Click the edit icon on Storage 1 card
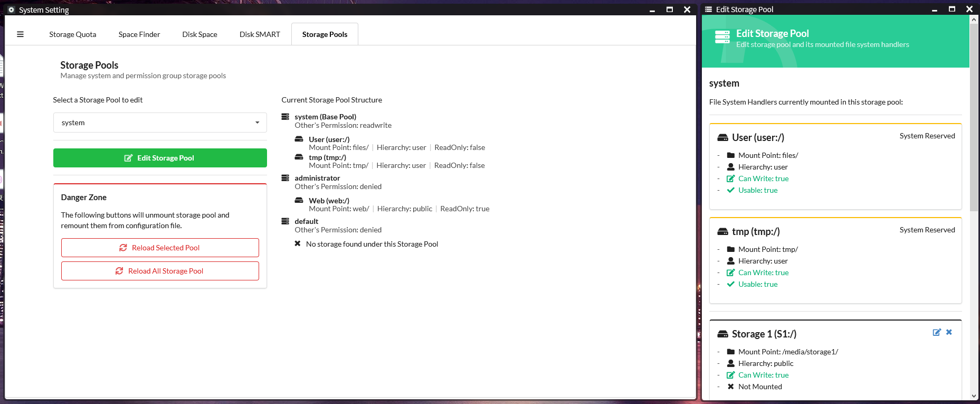 tap(937, 332)
